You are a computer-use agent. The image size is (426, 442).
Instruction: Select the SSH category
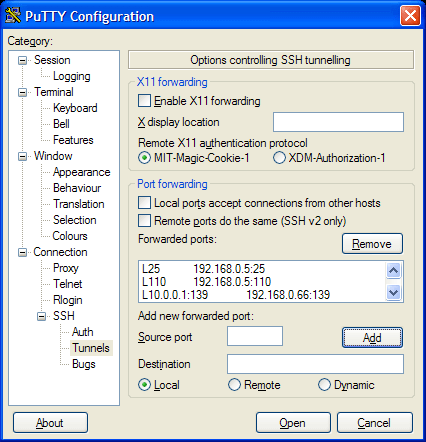click(64, 316)
